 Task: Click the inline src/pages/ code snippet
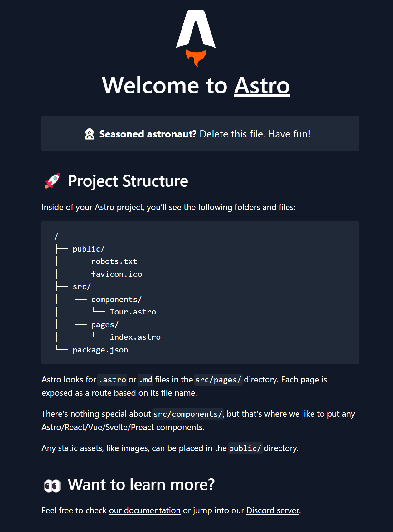tap(218, 380)
